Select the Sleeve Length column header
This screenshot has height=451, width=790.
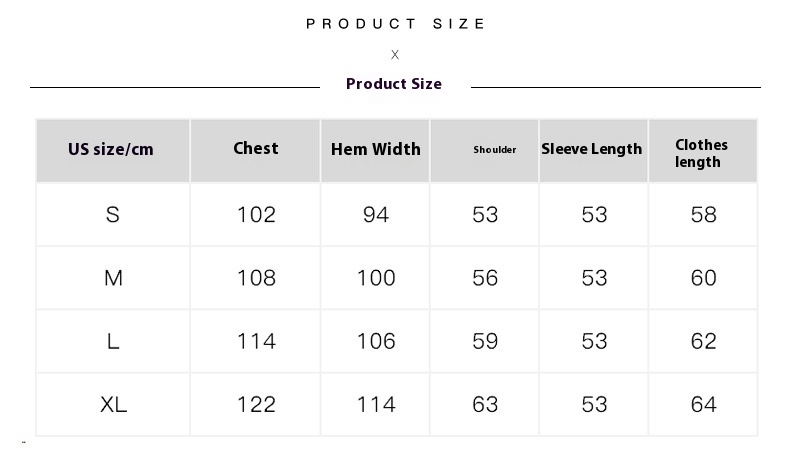tap(594, 151)
